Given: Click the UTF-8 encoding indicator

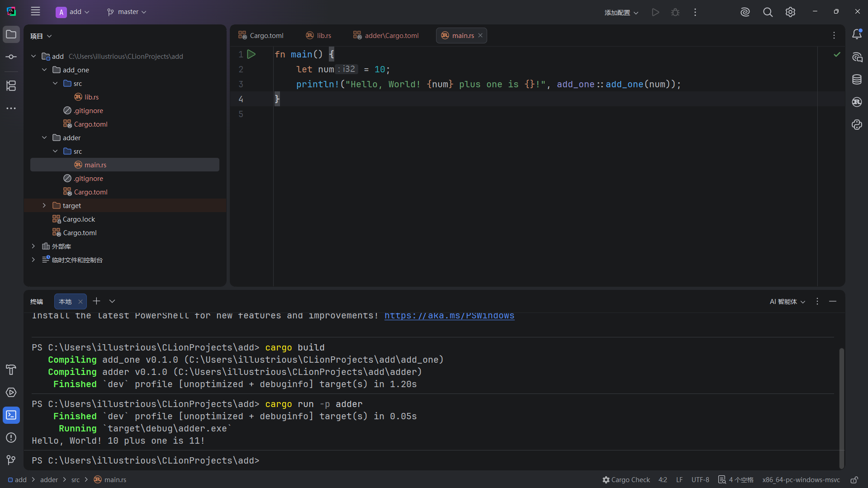Looking at the screenshot, I should [x=700, y=480].
